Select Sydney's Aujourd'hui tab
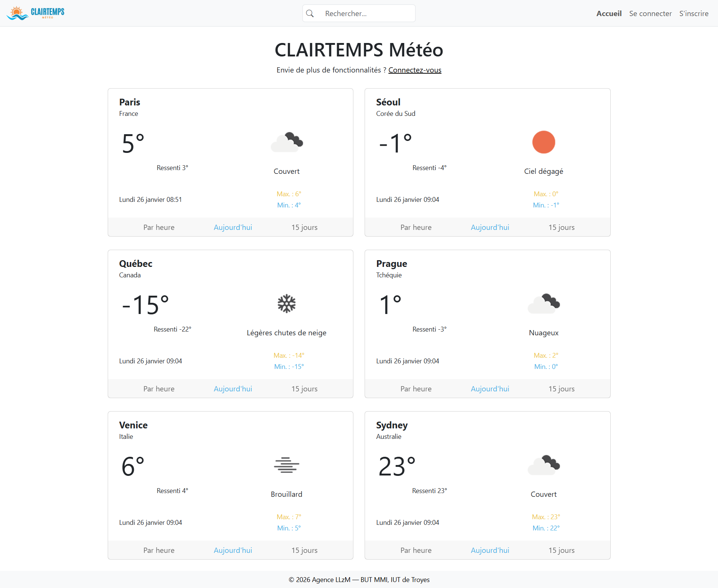Screen dimensions: 718x588 tap(490, 550)
